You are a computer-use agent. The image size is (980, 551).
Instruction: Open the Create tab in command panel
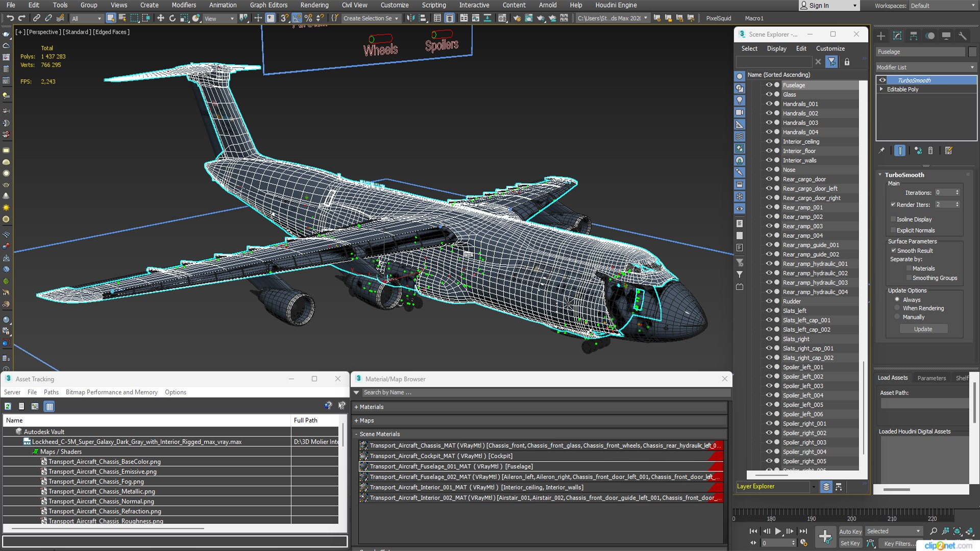pos(881,36)
